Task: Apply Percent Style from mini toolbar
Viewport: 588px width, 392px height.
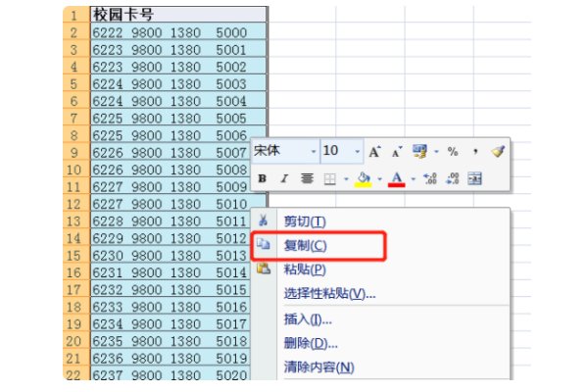Action: 453,152
